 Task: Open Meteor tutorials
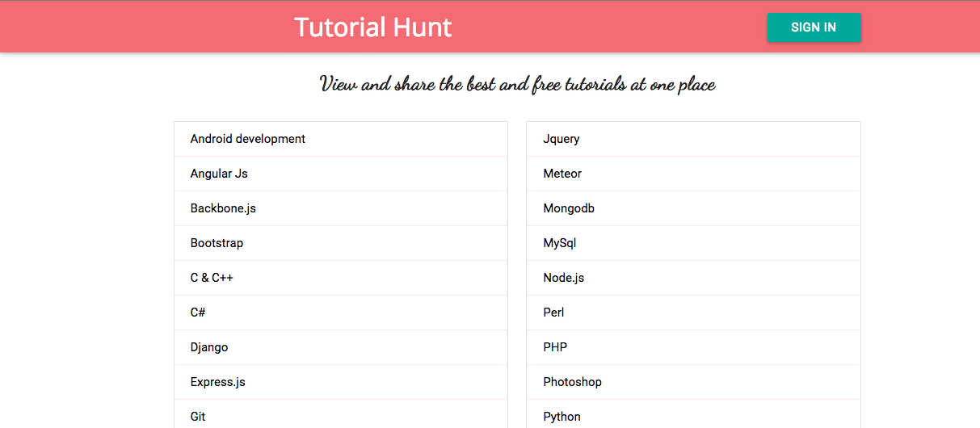click(693, 174)
